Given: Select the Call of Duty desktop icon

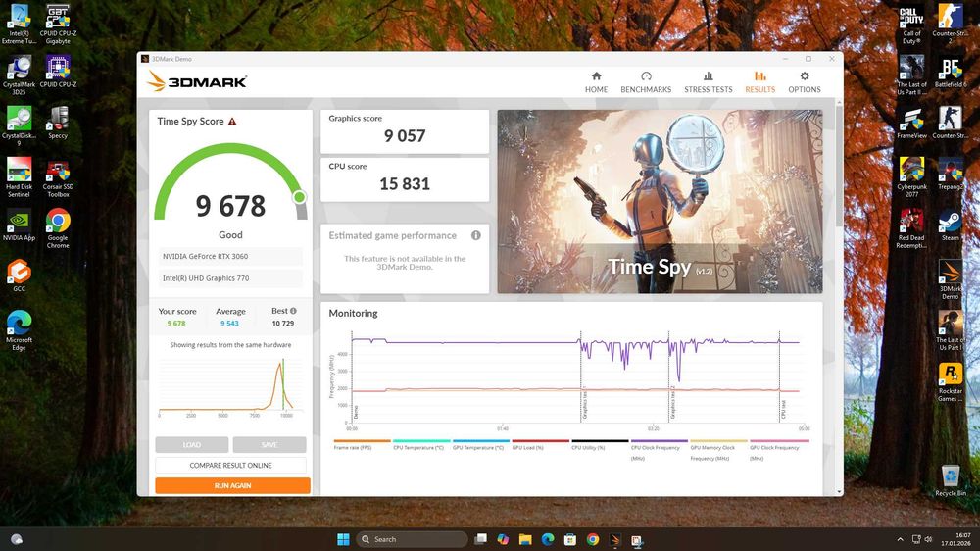Looking at the screenshot, I should [x=911, y=25].
